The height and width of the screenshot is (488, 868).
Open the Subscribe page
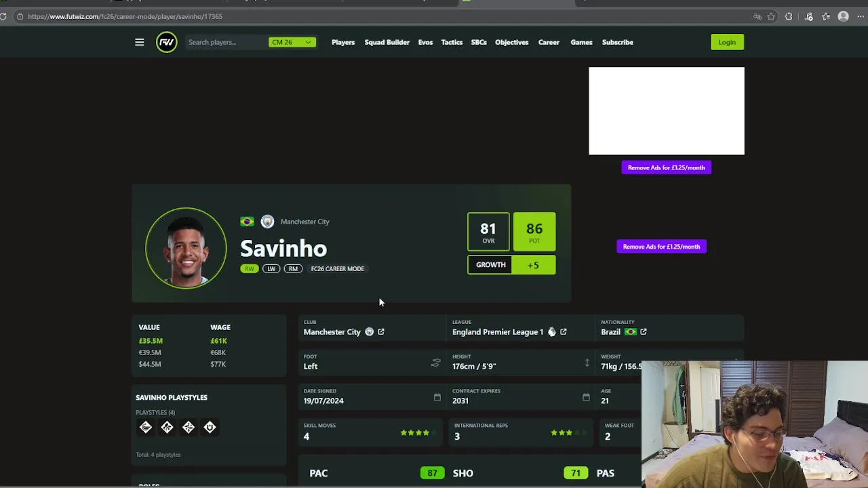click(617, 42)
